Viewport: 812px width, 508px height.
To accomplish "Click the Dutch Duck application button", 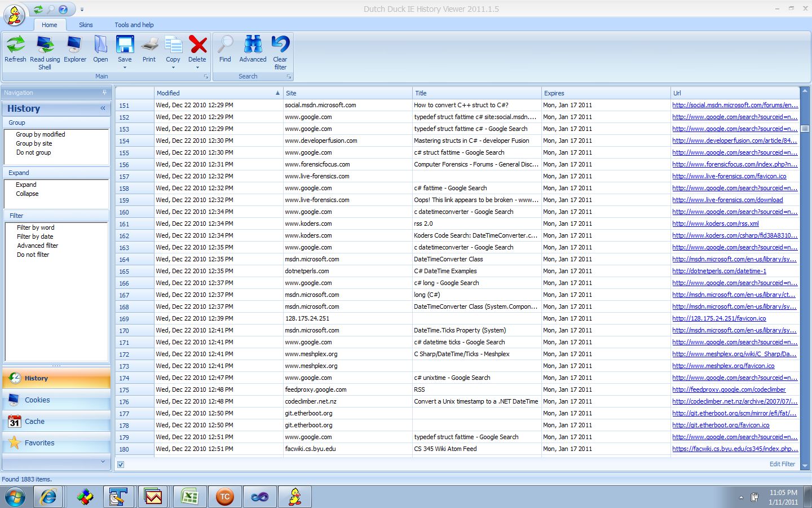I will [14, 14].
